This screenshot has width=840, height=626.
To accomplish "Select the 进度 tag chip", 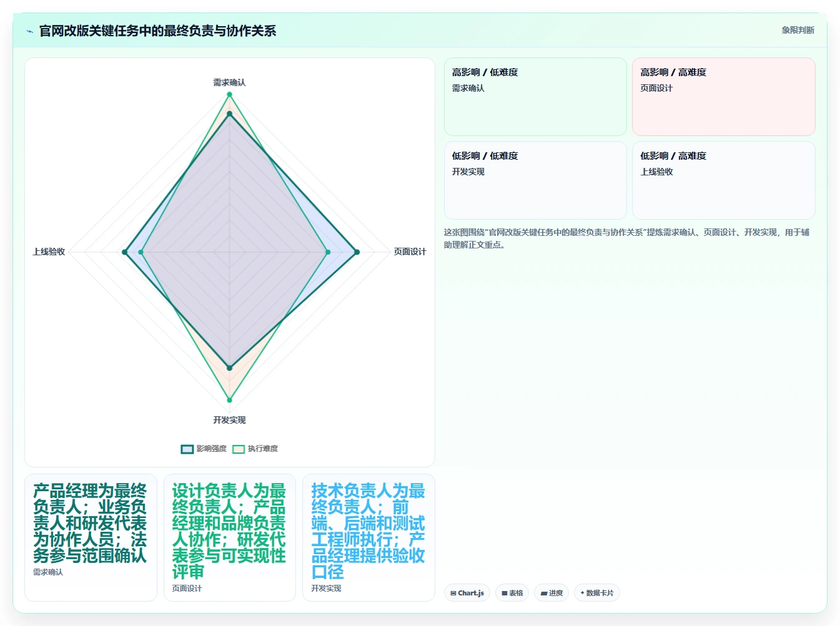I will point(551,593).
